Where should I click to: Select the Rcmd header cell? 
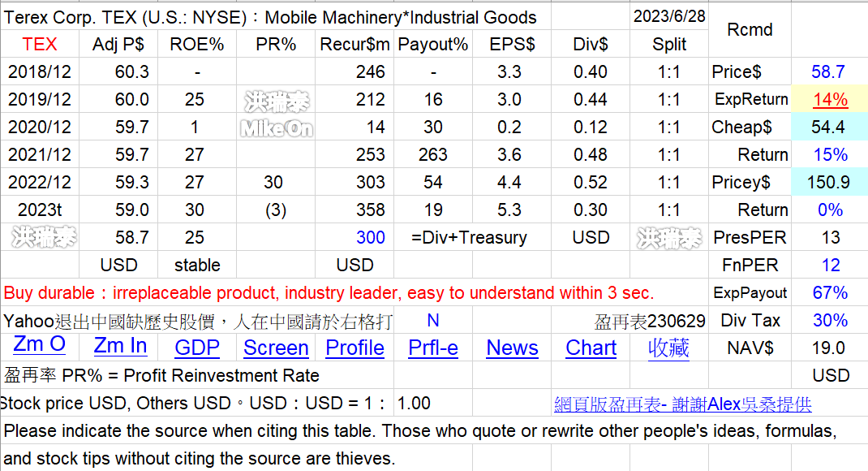(x=750, y=30)
